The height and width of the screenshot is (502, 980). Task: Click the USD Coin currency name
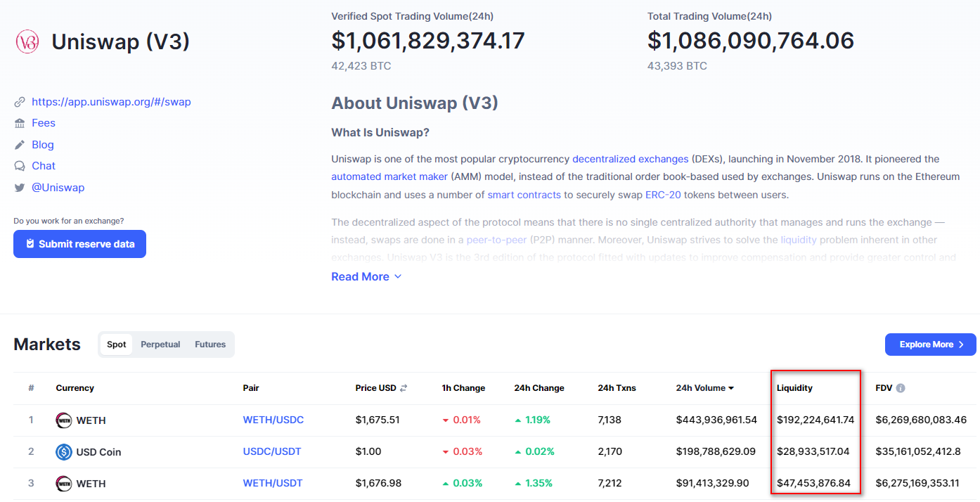(98, 452)
